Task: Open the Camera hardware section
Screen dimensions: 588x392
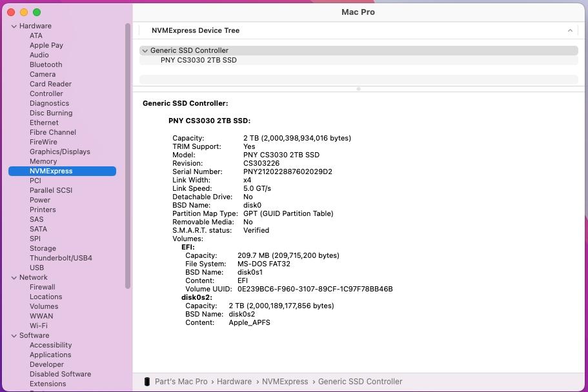Action: click(x=43, y=74)
